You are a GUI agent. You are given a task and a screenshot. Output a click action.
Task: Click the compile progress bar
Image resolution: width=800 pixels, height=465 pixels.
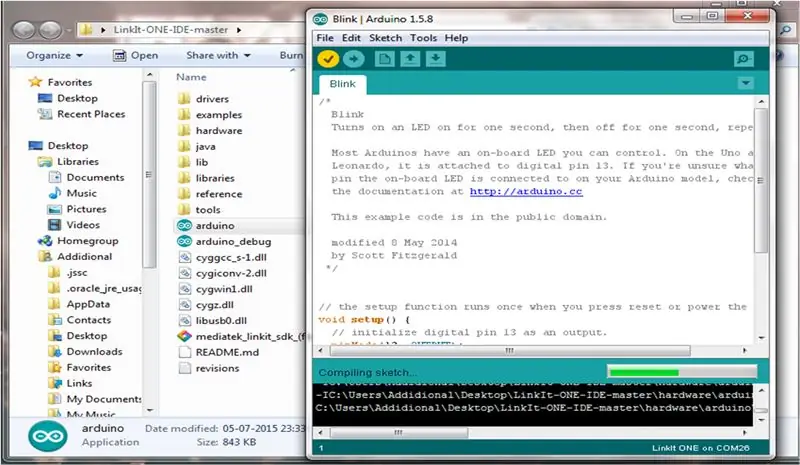pyautogui.click(x=682, y=372)
